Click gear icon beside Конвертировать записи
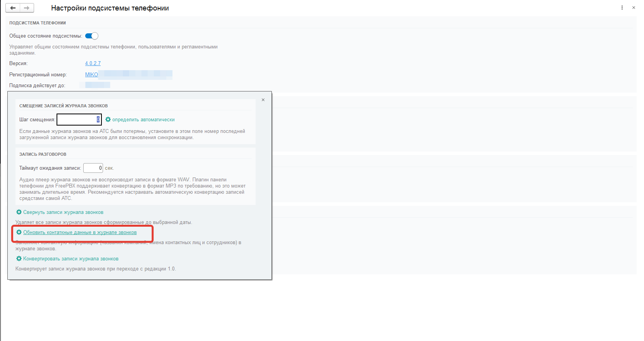 click(x=19, y=259)
